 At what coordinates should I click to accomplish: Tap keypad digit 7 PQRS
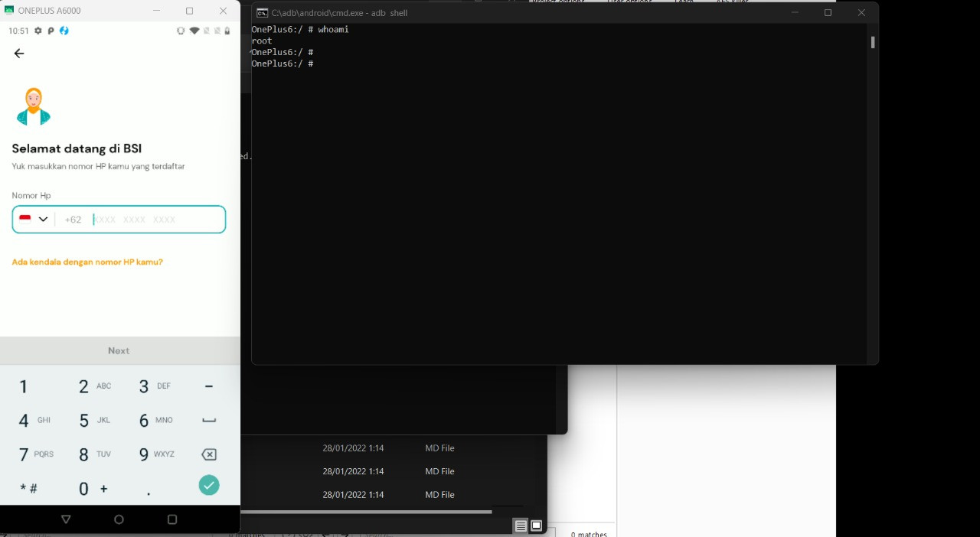tap(36, 454)
